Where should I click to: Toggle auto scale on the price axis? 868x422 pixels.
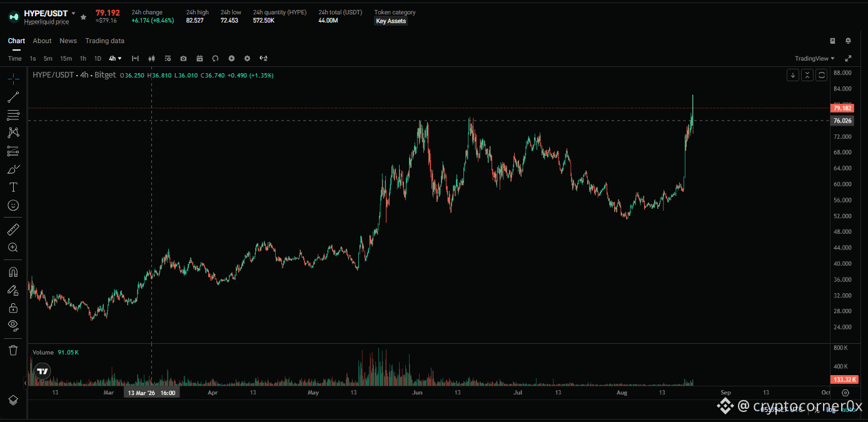(849, 409)
